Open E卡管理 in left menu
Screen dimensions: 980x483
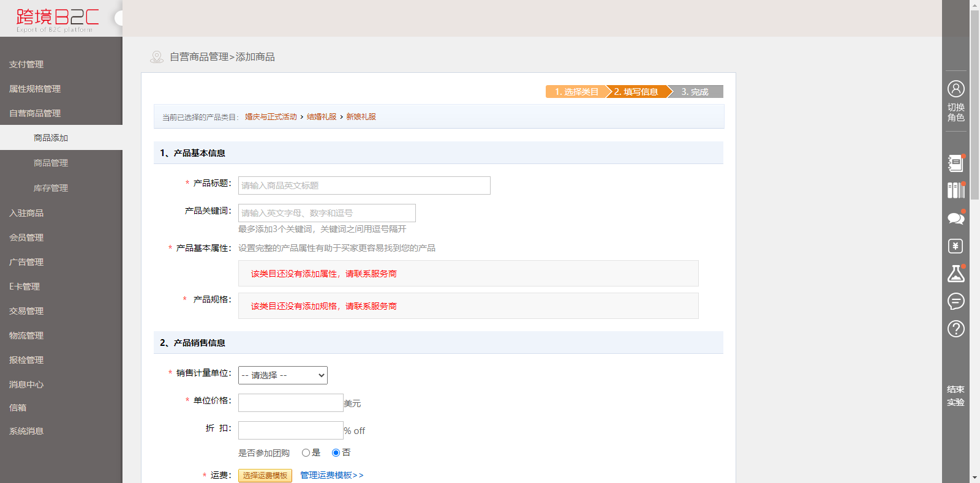click(x=24, y=286)
